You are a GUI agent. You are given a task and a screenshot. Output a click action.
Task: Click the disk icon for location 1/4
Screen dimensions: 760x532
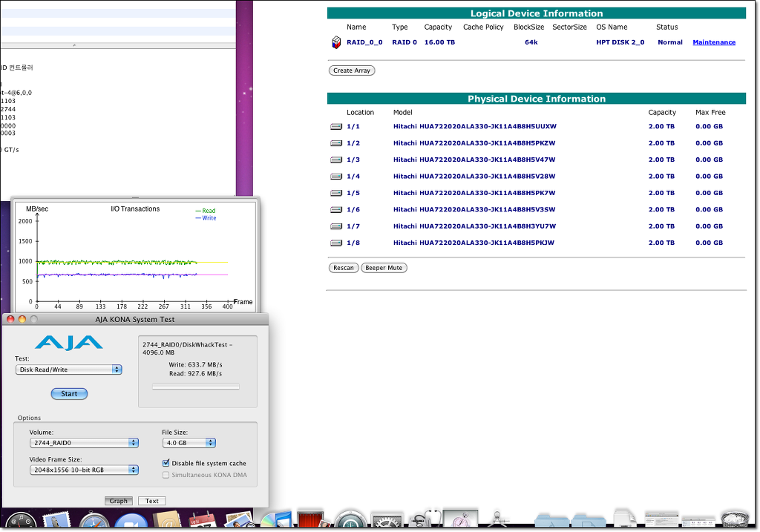(x=336, y=177)
